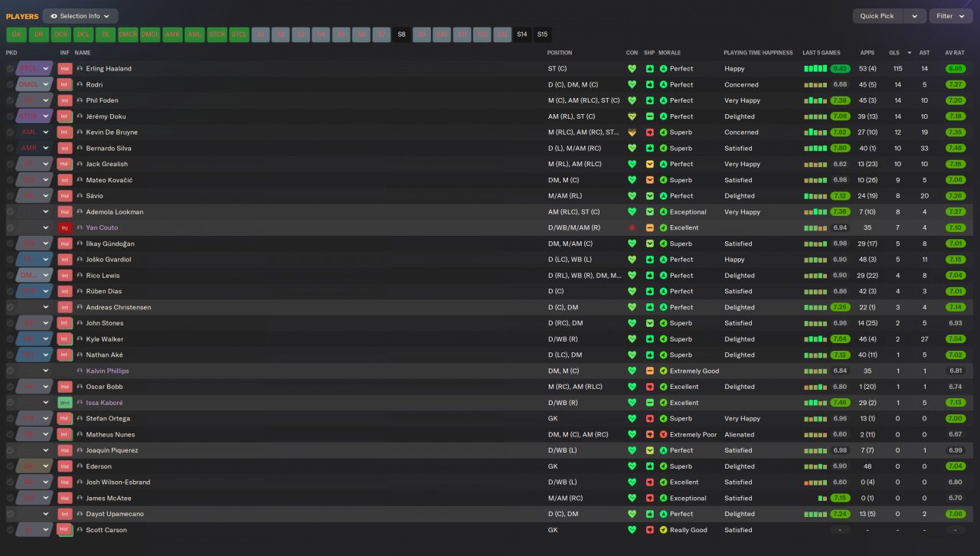
Task: Select the S15 substitute slot
Action: [x=542, y=34]
